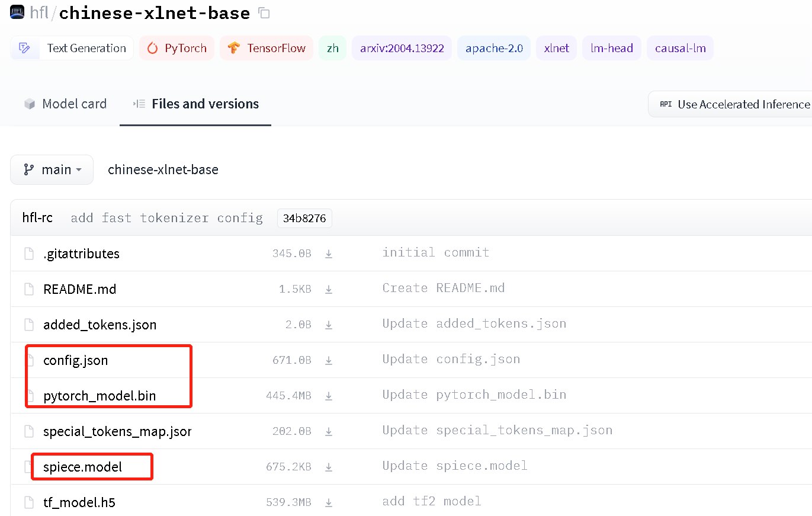Open 'Update spiece.model' commit message
The height and width of the screenshot is (516, 812).
click(455, 466)
